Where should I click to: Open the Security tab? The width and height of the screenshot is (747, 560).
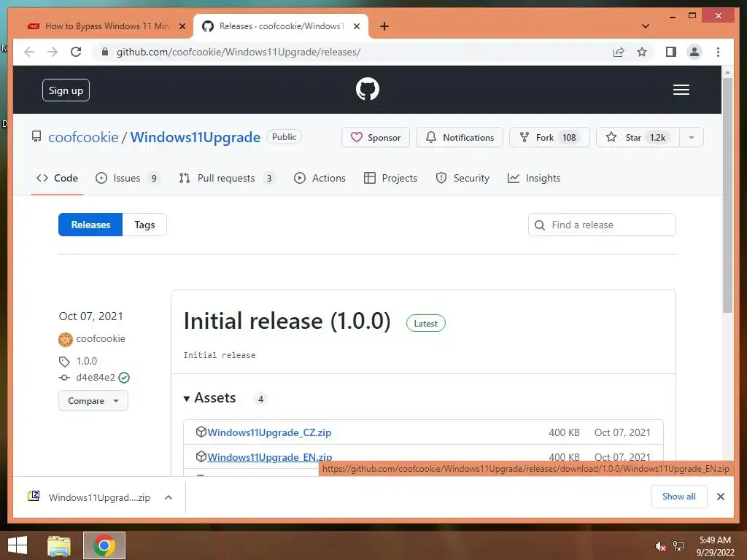click(462, 178)
